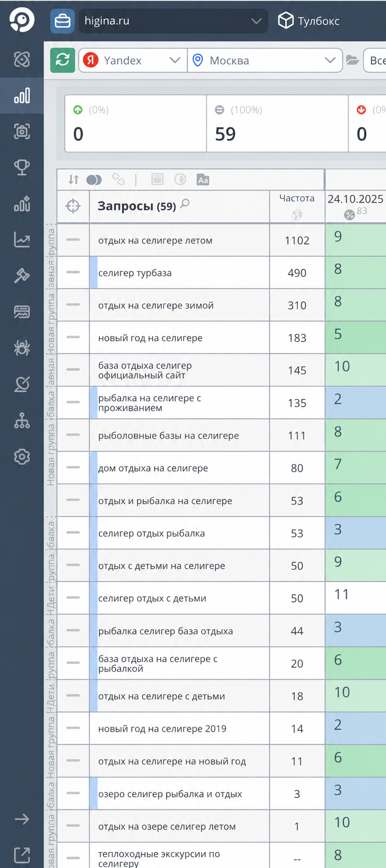Open the trophy competitors icon in sidebar
Image resolution: width=386 pixels, height=868 pixels.
pos(22,167)
